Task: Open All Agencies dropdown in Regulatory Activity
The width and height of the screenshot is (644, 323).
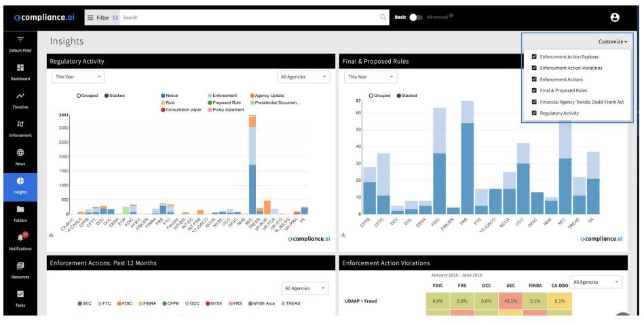Action: pyautogui.click(x=303, y=77)
